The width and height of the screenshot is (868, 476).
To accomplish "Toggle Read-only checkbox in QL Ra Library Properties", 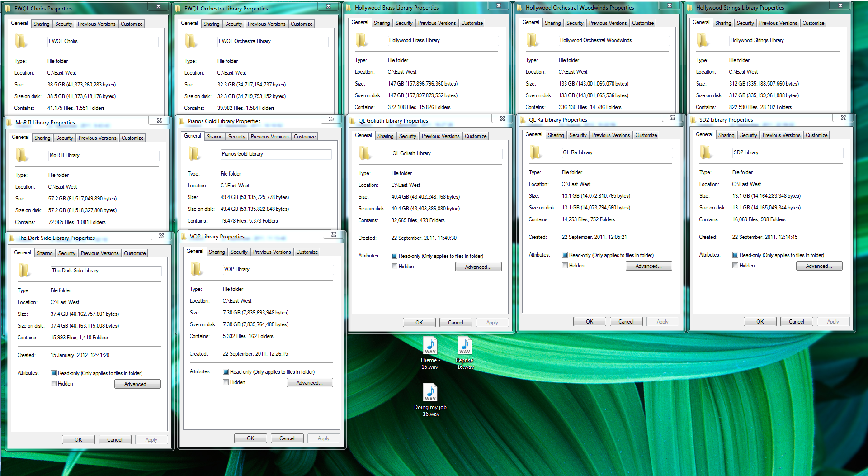I will tap(565, 255).
